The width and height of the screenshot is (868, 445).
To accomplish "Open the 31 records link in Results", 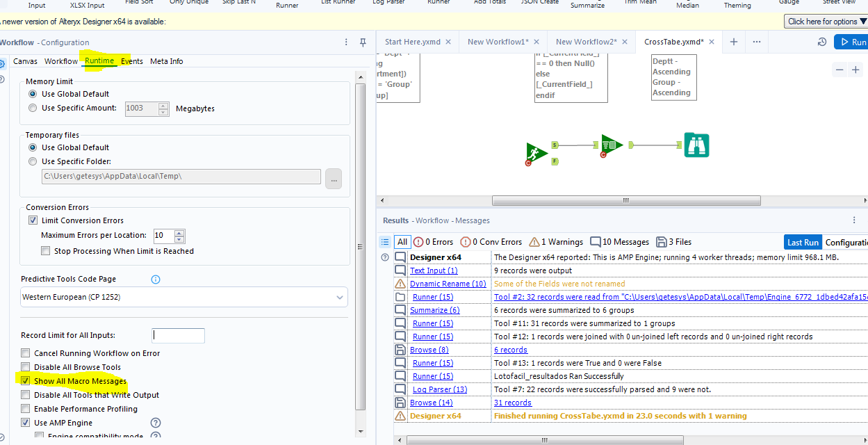I will [x=512, y=403].
